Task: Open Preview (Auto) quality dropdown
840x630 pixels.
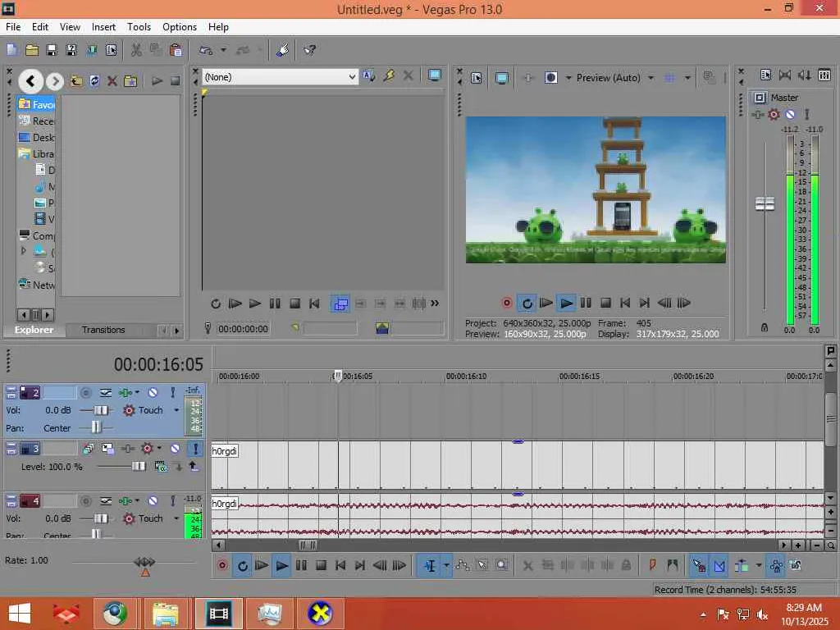Action: coord(651,78)
